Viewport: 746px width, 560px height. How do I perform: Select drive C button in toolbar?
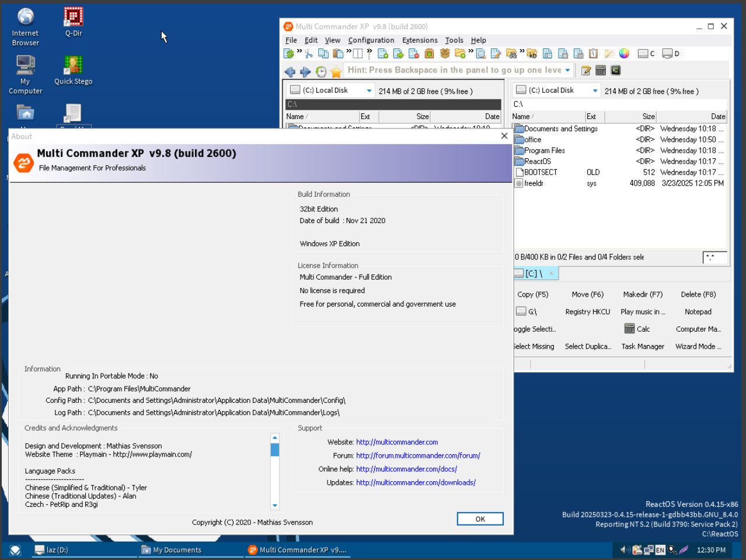click(646, 54)
